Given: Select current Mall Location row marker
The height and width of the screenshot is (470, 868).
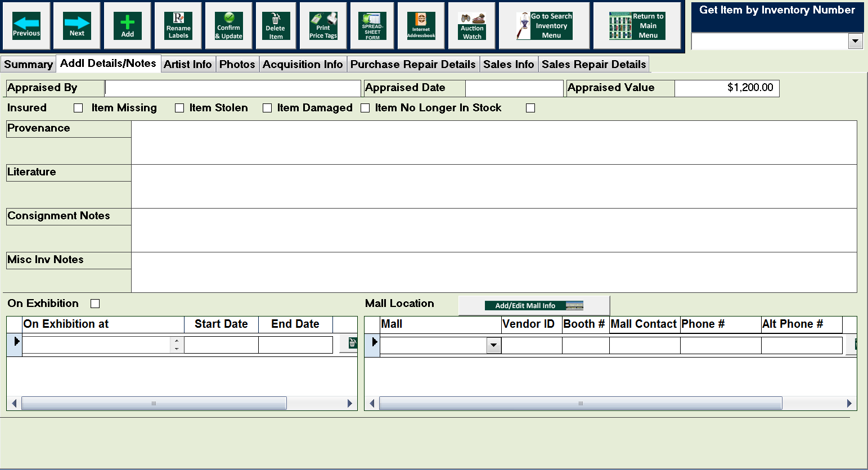Looking at the screenshot, I should tap(372, 345).
